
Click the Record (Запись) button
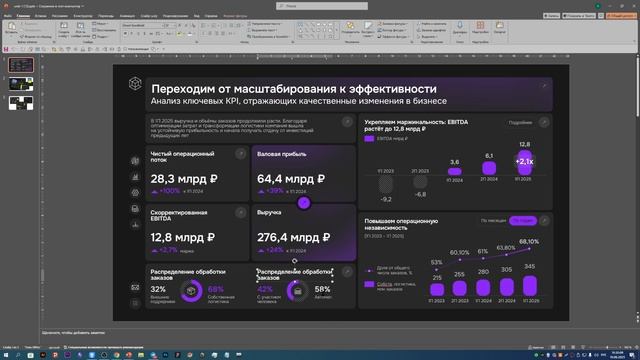pyautogui.click(x=551, y=16)
